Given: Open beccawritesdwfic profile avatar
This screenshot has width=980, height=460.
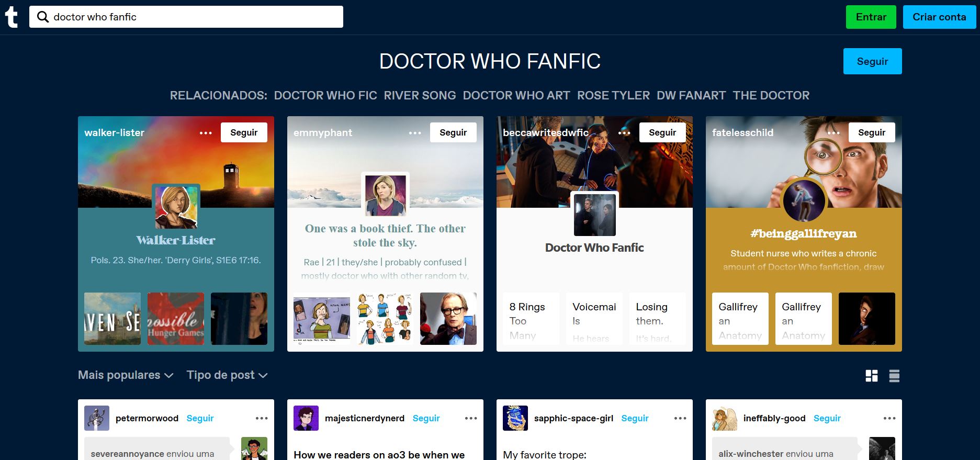Looking at the screenshot, I should click(x=594, y=215).
